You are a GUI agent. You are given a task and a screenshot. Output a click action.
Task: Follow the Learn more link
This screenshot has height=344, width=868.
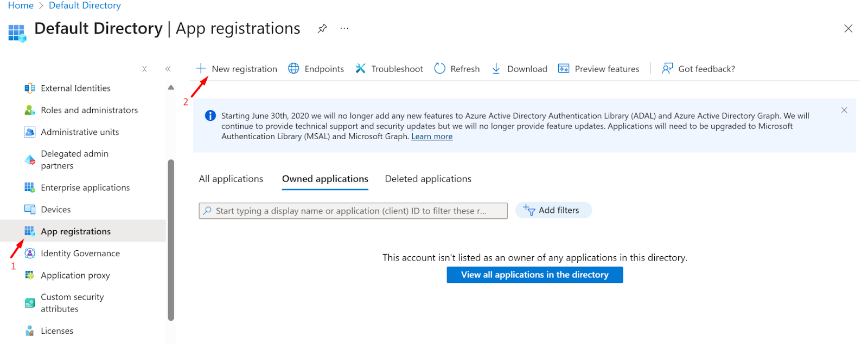[432, 137]
